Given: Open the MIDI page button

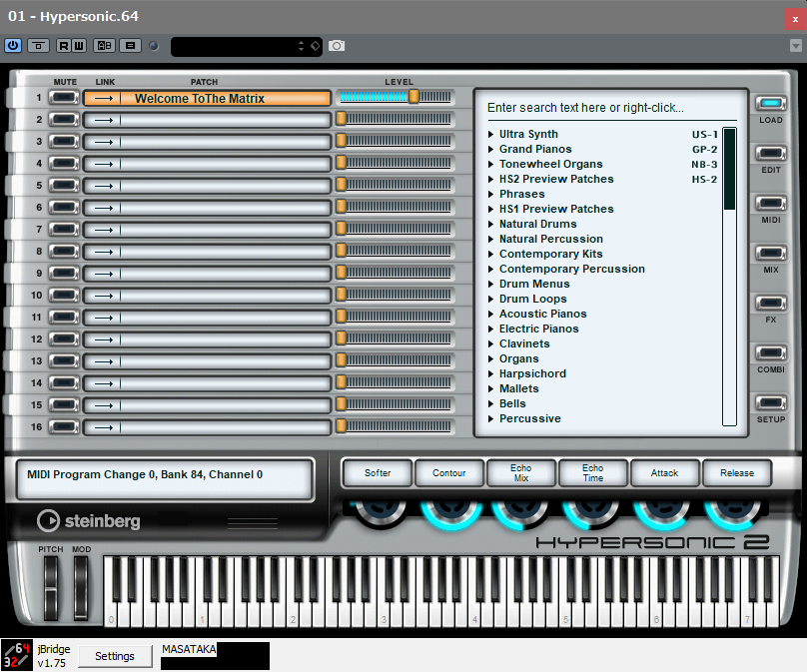Looking at the screenshot, I should point(770,204).
